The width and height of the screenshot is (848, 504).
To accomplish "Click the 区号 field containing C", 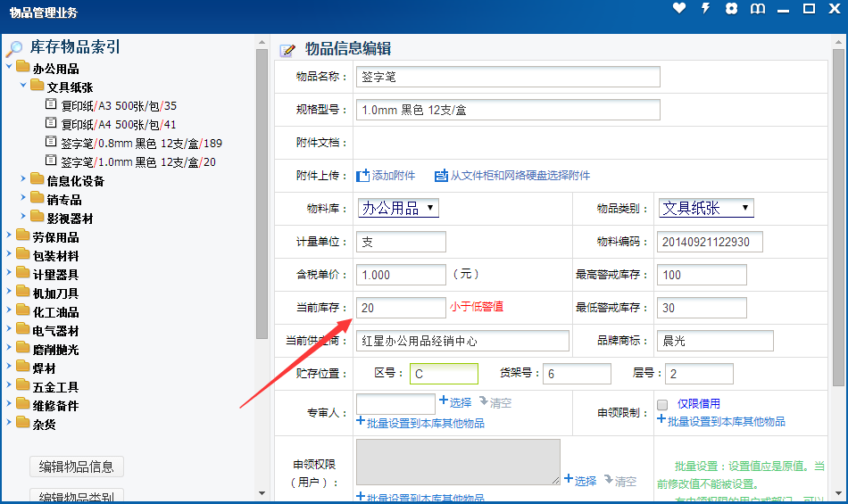I will (444, 374).
